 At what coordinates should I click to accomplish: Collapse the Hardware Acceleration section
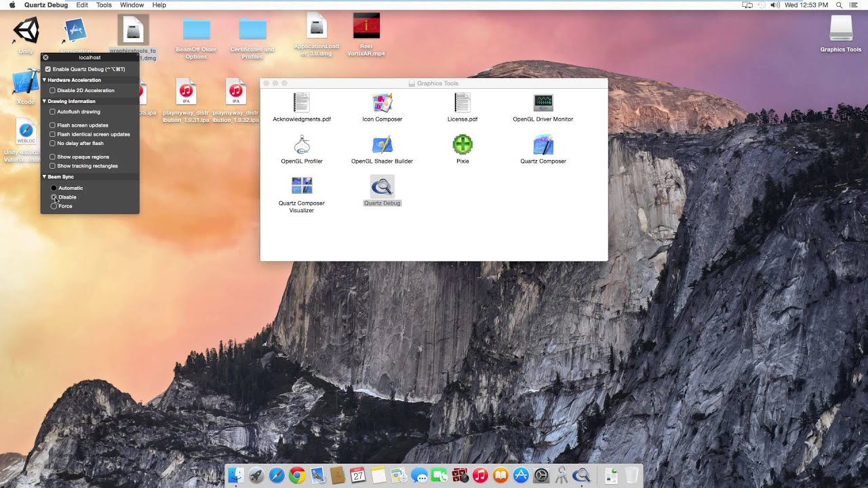45,80
